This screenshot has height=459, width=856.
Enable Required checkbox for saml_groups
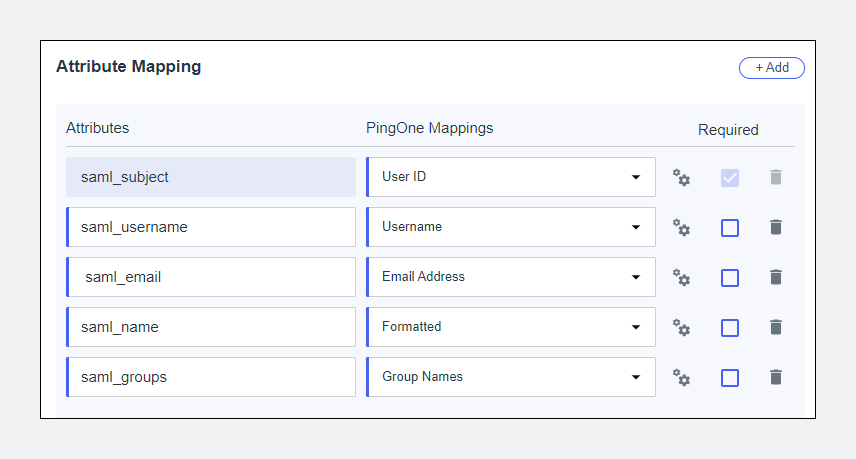click(x=730, y=378)
